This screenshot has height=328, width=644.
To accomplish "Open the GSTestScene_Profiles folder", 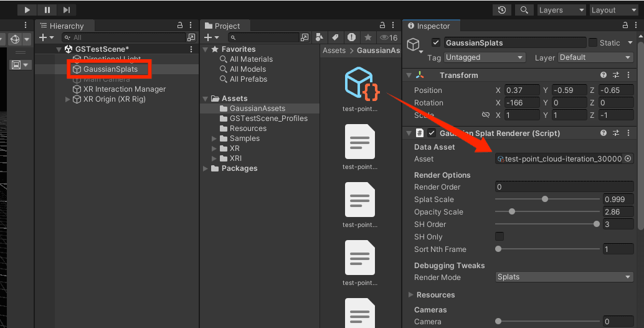I will click(268, 118).
